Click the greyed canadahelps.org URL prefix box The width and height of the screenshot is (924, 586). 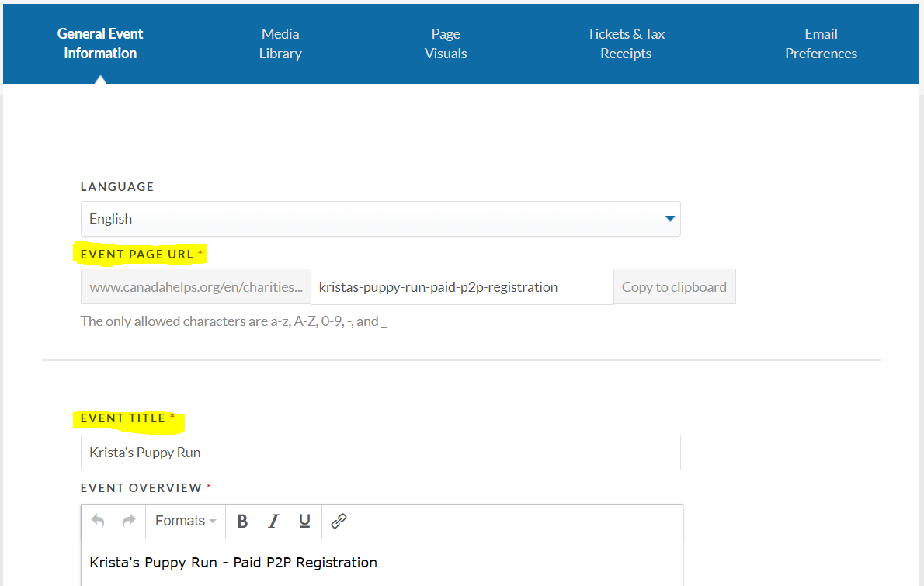pyautogui.click(x=196, y=287)
